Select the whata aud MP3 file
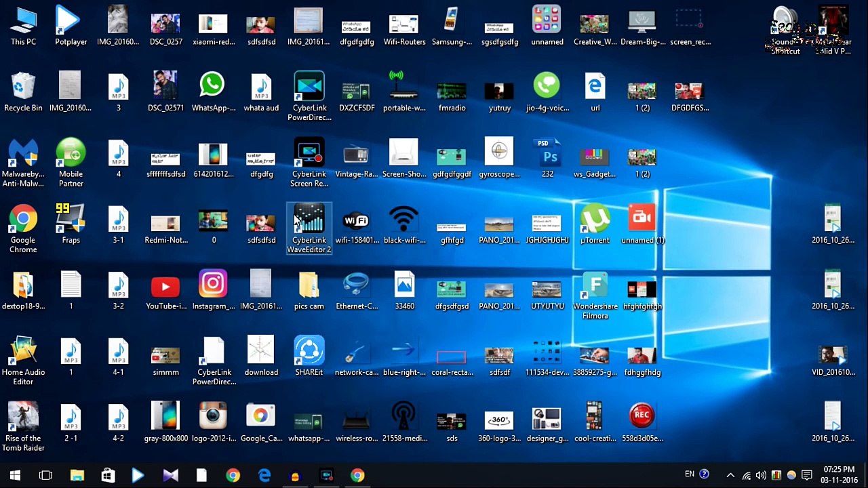The width and height of the screenshot is (868, 488). click(x=261, y=92)
